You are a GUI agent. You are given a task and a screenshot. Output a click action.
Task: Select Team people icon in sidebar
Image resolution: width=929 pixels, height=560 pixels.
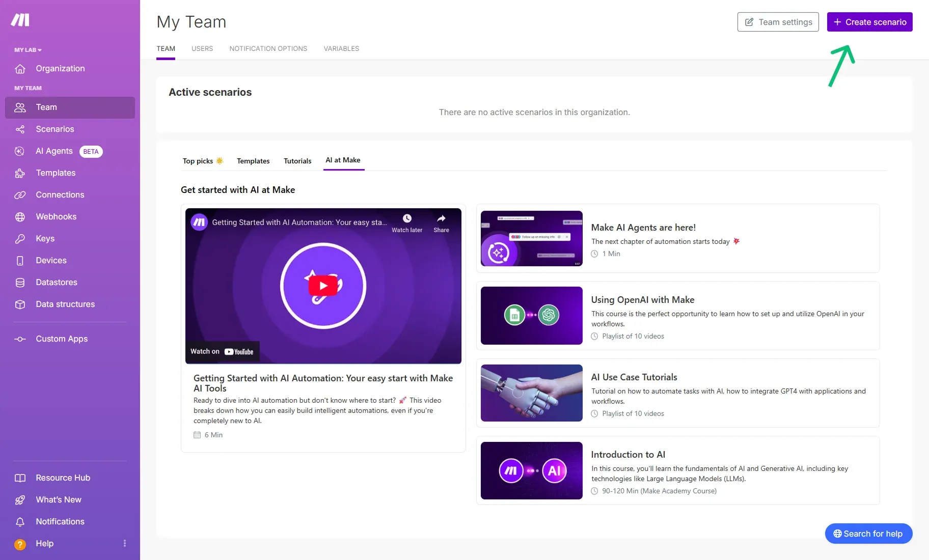20,107
